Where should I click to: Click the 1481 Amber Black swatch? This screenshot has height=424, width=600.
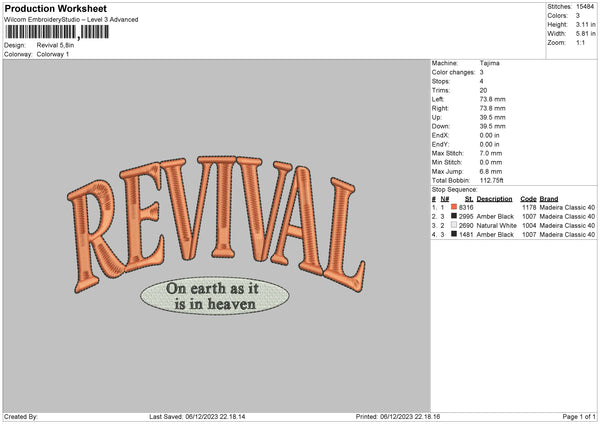point(454,234)
